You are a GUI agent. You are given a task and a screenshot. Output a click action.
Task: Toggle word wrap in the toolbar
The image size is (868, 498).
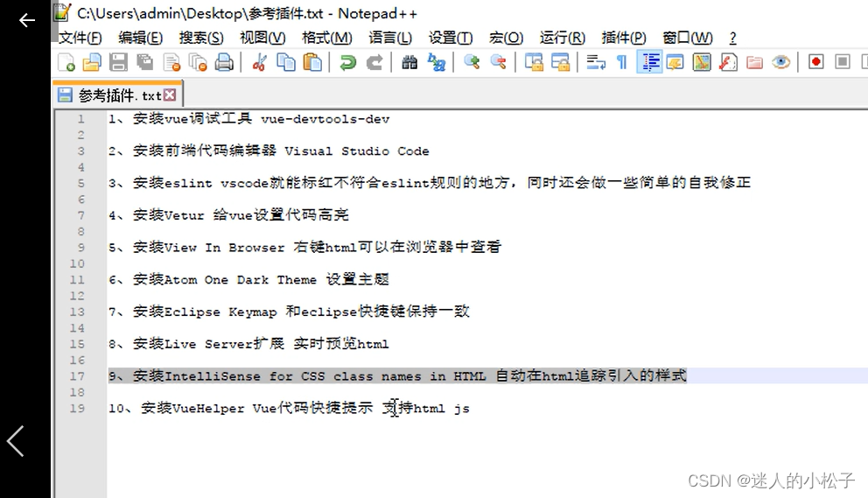(x=596, y=62)
